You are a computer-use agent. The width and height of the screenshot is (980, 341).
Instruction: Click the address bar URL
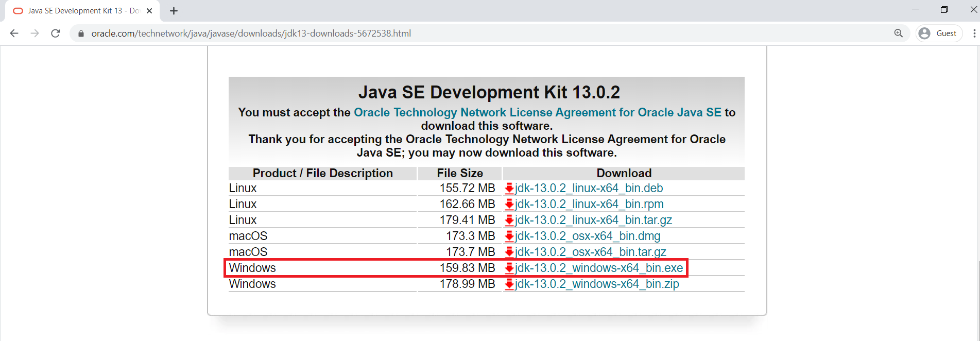251,33
